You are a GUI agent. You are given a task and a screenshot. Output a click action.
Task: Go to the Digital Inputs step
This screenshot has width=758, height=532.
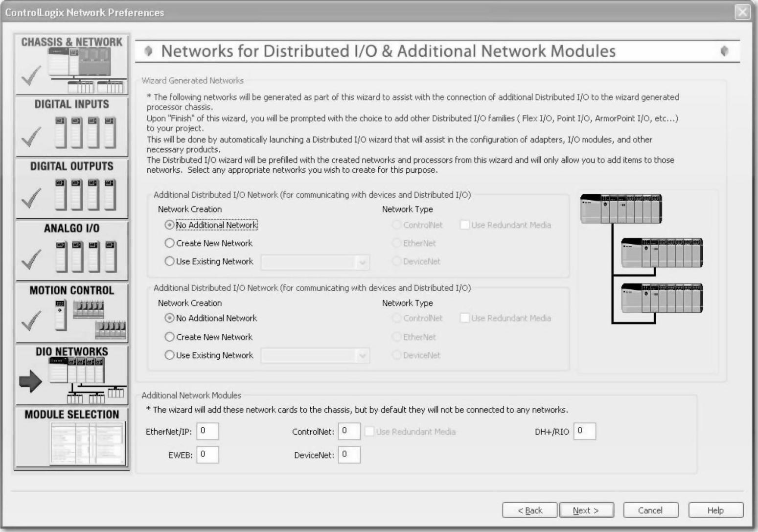[72, 127]
